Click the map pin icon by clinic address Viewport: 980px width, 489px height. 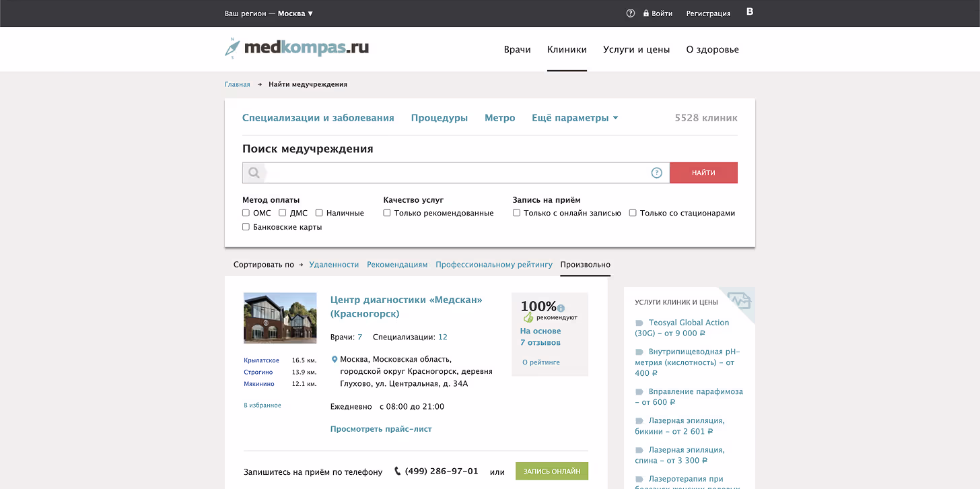click(335, 360)
